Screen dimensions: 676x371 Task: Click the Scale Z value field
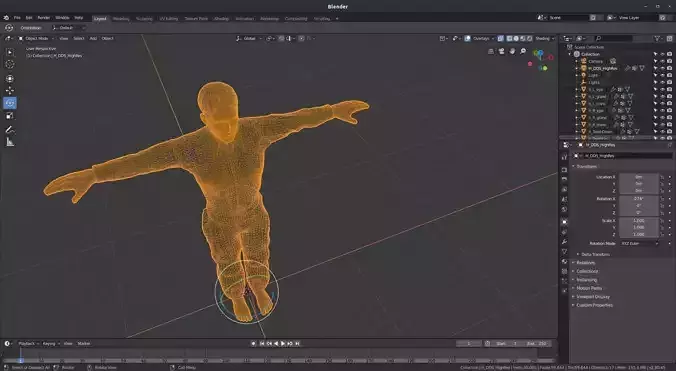[x=639, y=234]
